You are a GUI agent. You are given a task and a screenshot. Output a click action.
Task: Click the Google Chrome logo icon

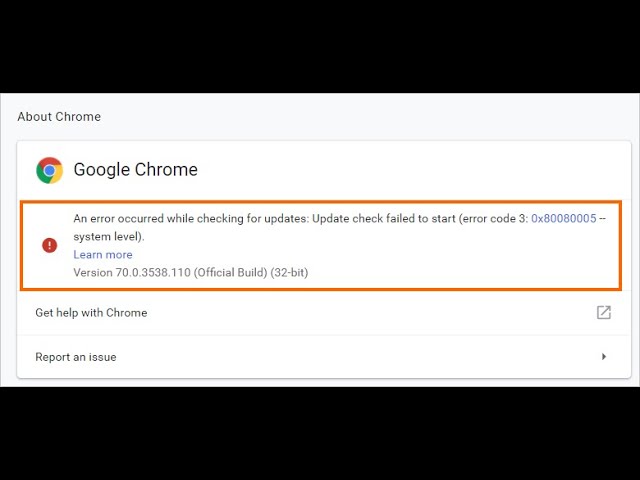pyautogui.click(x=49, y=170)
